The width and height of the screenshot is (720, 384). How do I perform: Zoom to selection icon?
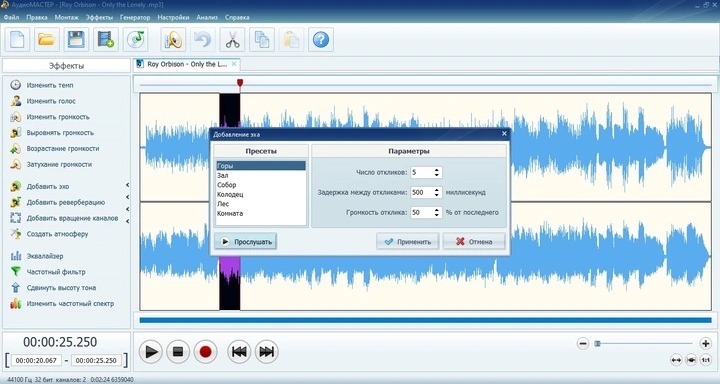(691, 360)
